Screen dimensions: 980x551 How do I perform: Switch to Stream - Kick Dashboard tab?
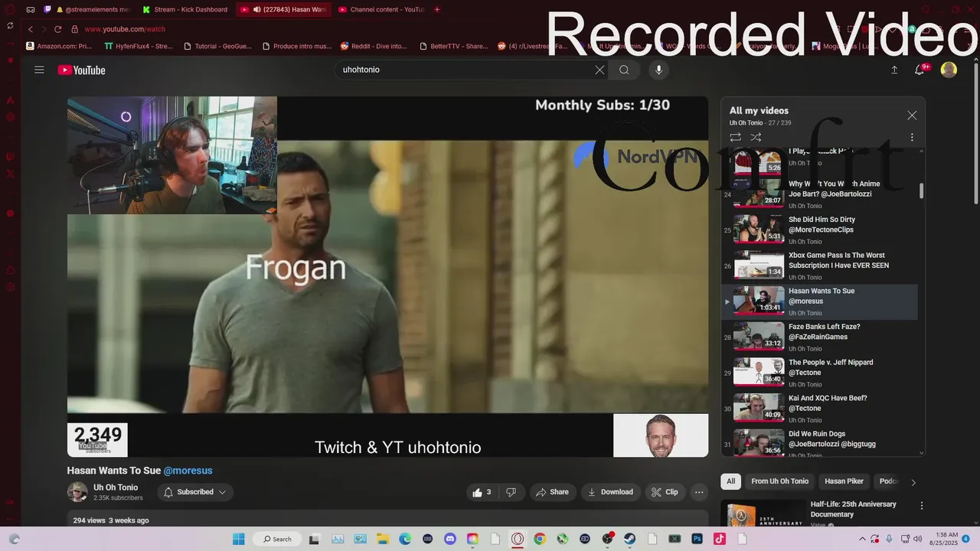point(185,10)
